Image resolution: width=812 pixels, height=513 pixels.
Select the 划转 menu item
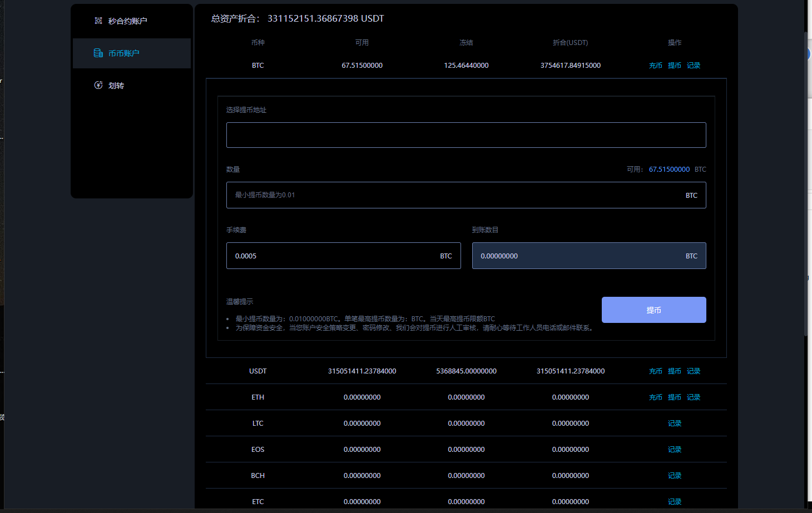pos(116,86)
